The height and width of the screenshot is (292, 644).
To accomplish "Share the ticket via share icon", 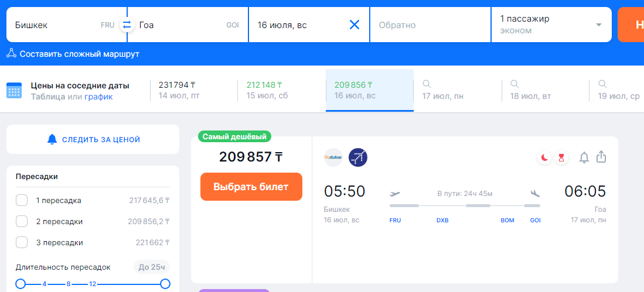I will [601, 157].
